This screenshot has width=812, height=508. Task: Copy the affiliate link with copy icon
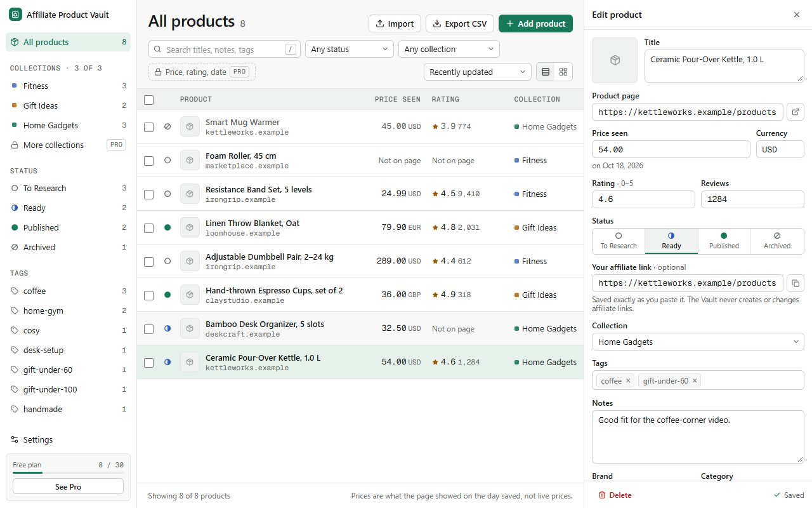click(x=796, y=283)
